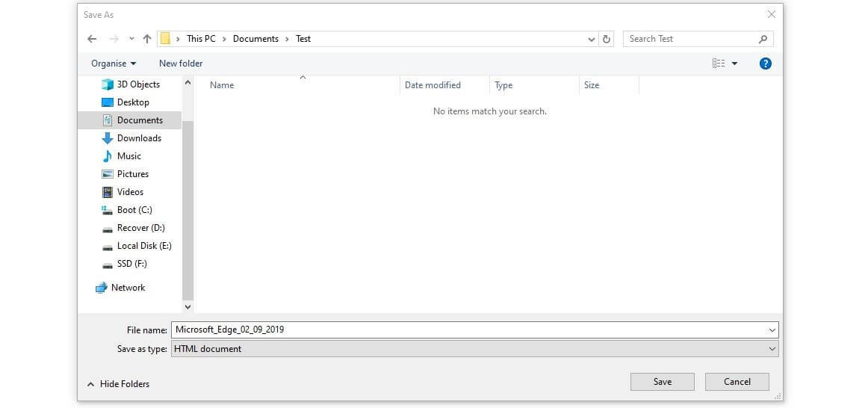The image size is (868, 408).
Task: Close the Save As dialog
Action: (771, 14)
